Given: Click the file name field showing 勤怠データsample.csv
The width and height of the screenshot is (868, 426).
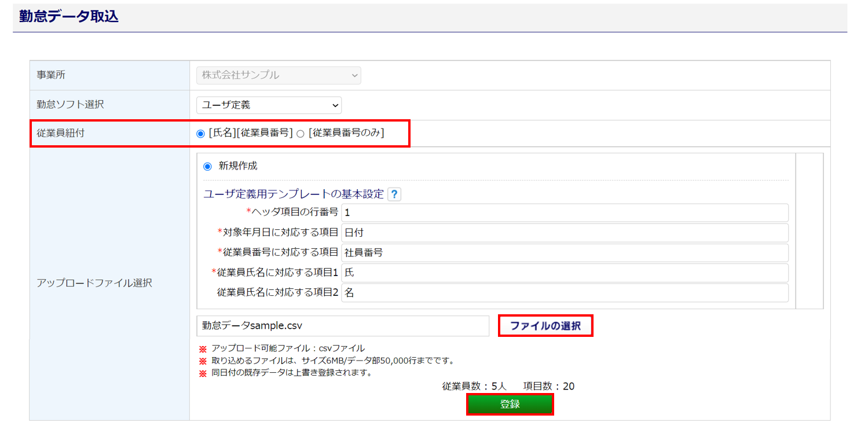Looking at the screenshot, I should [343, 326].
